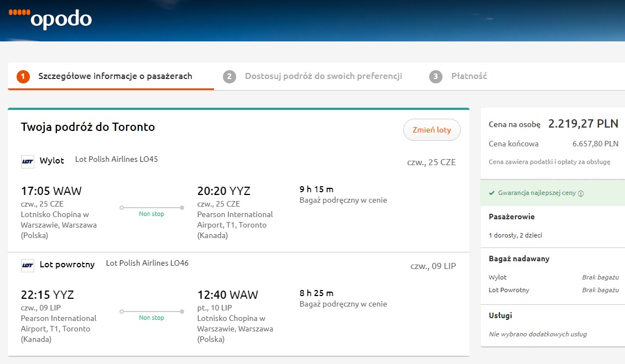625x364 pixels.
Task: Click the LOT airline logo beside Wylot
Action: click(x=28, y=162)
